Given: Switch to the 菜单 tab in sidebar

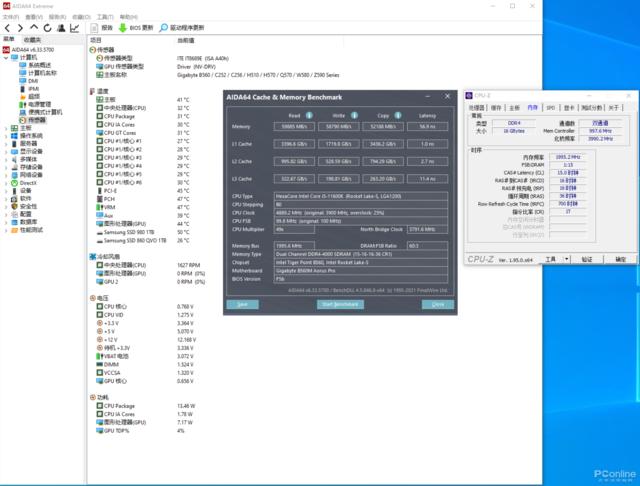Looking at the screenshot, I should 9,39.
